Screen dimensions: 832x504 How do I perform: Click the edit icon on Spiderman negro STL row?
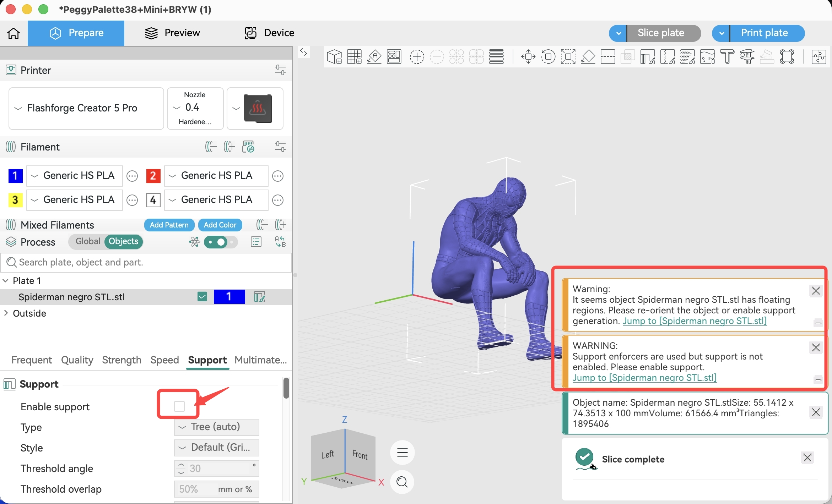pyautogui.click(x=260, y=297)
